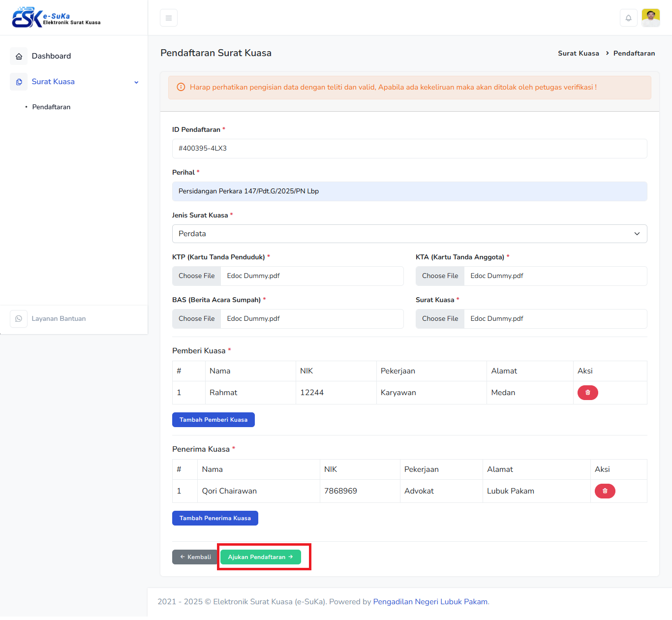Open Dashboard from the sidebar
This screenshot has width=672, height=620.
(51, 56)
